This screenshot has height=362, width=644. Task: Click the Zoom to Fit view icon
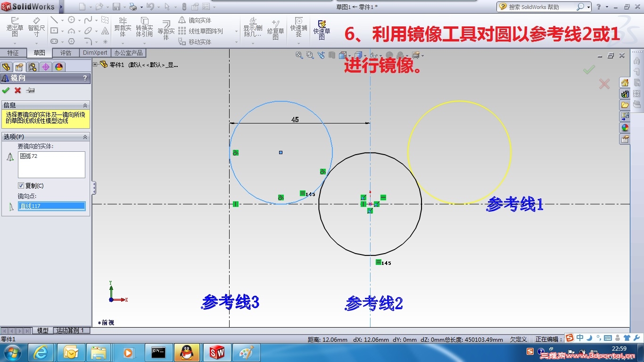click(299, 55)
